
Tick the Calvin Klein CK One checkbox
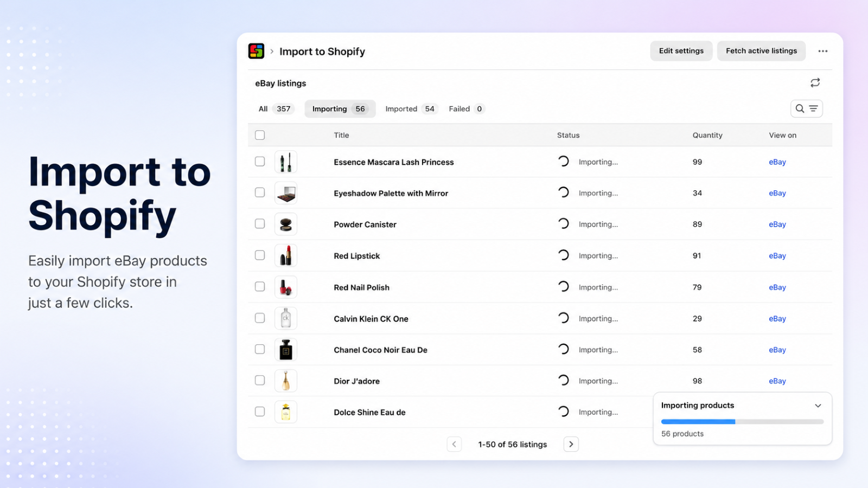coord(260,318)
